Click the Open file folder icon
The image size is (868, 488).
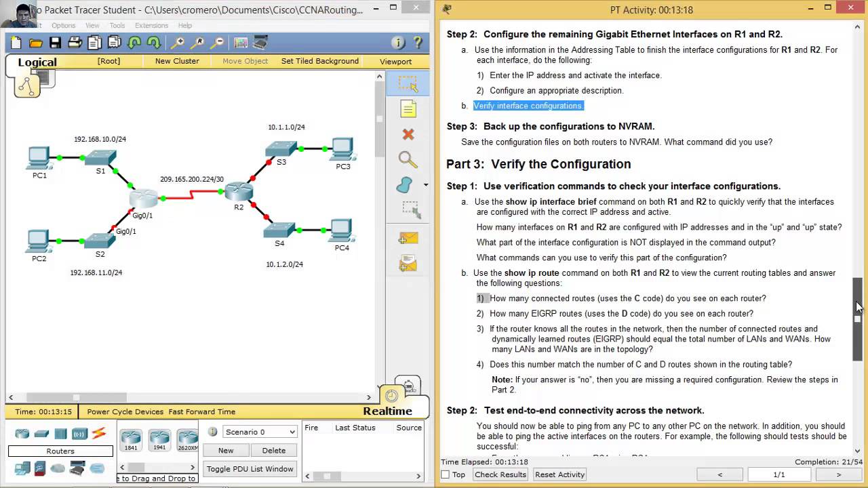tap(36, 43)
